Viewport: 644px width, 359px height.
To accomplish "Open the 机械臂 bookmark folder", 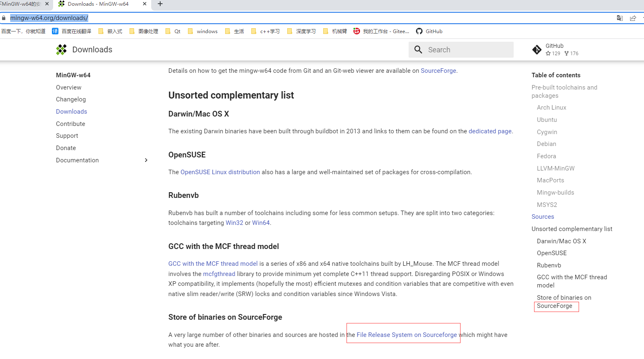I will click(x=335, y=31).
